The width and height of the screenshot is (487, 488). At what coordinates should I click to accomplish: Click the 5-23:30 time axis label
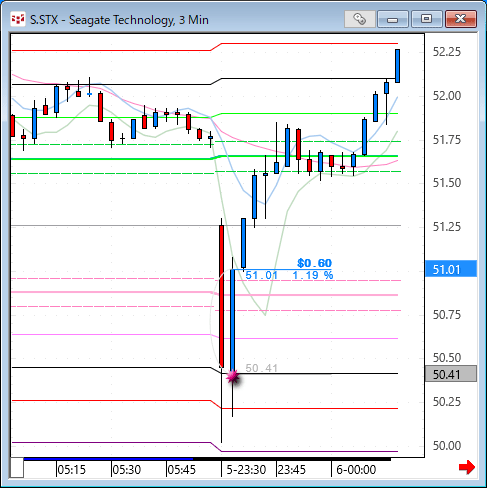point(246,470)
